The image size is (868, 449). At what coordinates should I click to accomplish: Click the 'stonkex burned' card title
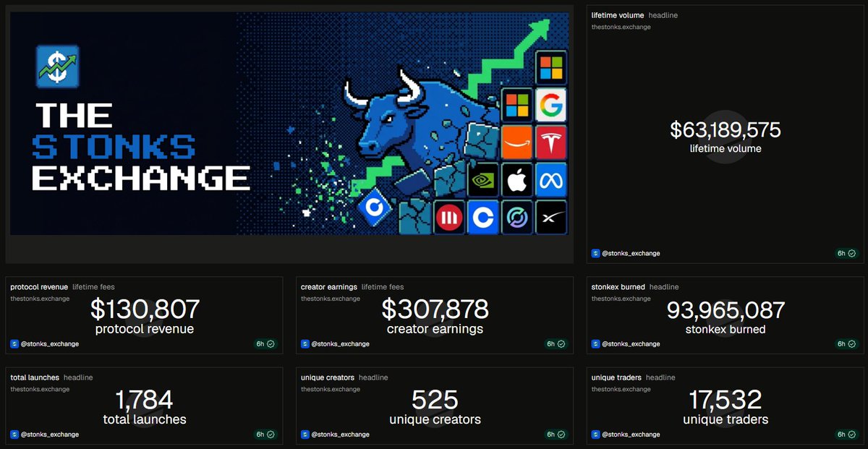pyautogui.click(x=618, y=287)
